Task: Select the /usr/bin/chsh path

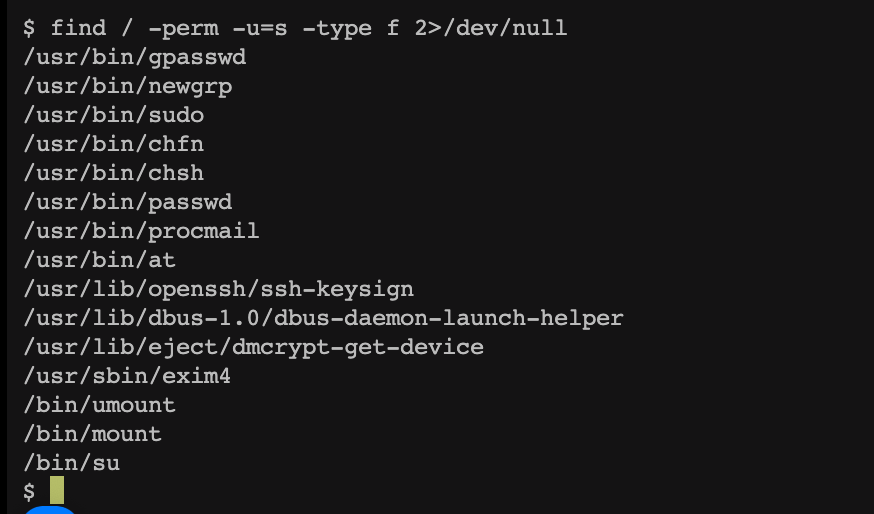Action: 113,173
